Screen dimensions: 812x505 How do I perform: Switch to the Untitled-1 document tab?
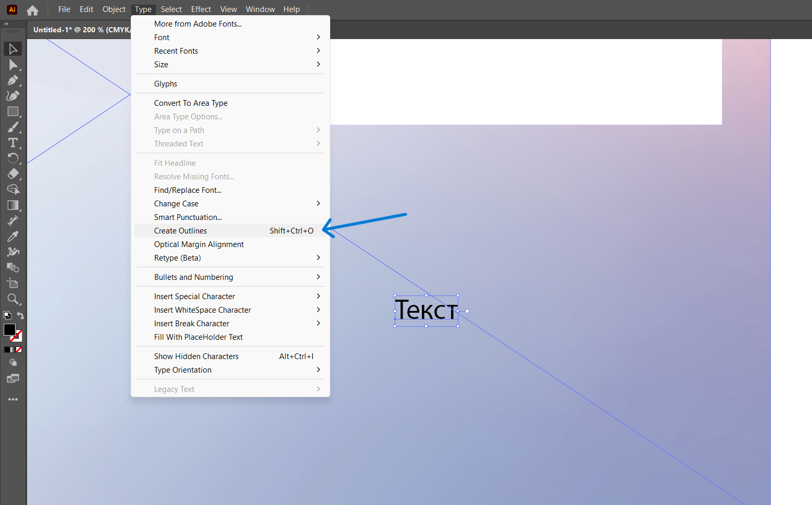(x=81, y=30)
